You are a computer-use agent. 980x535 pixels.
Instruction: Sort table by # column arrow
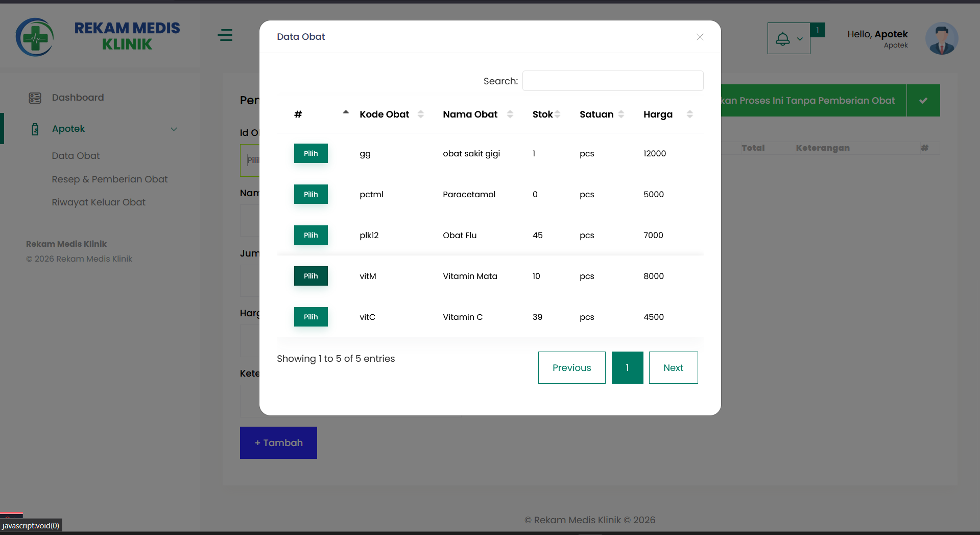pyautogui.click(x=346, y=112)
